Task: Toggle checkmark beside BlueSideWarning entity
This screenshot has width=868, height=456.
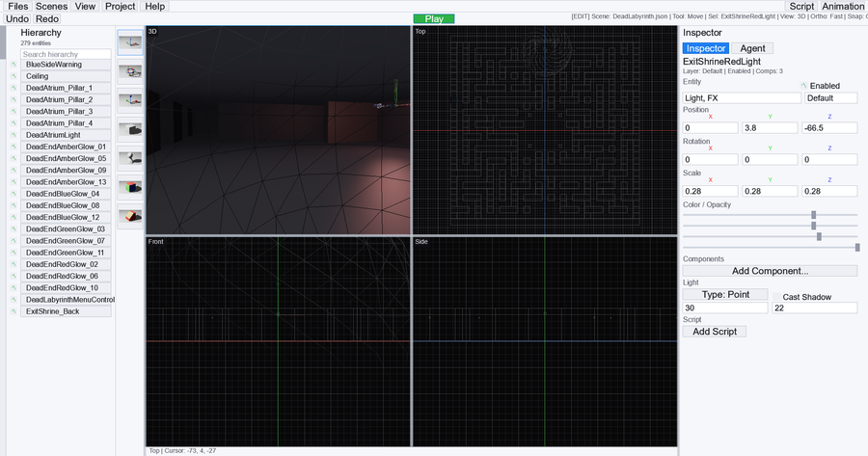Action: pyautogui.click(x=14, y=65)
